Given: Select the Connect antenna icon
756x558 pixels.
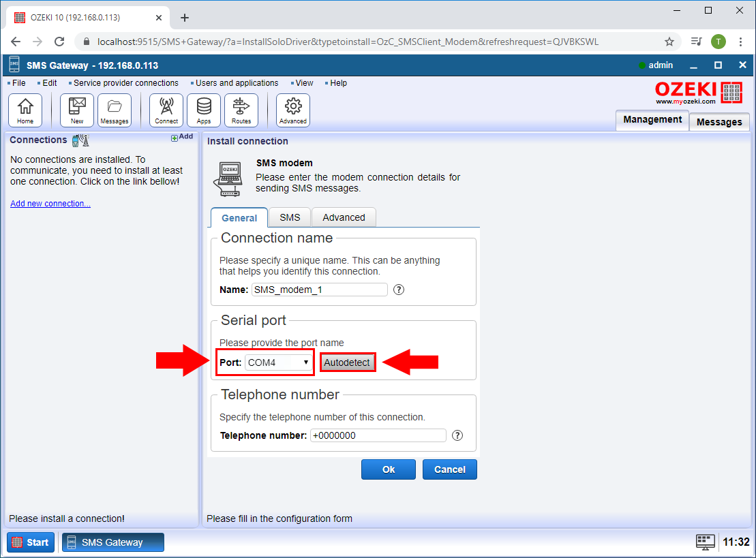Looking at the screenshot, I should [x=166, y=110].
